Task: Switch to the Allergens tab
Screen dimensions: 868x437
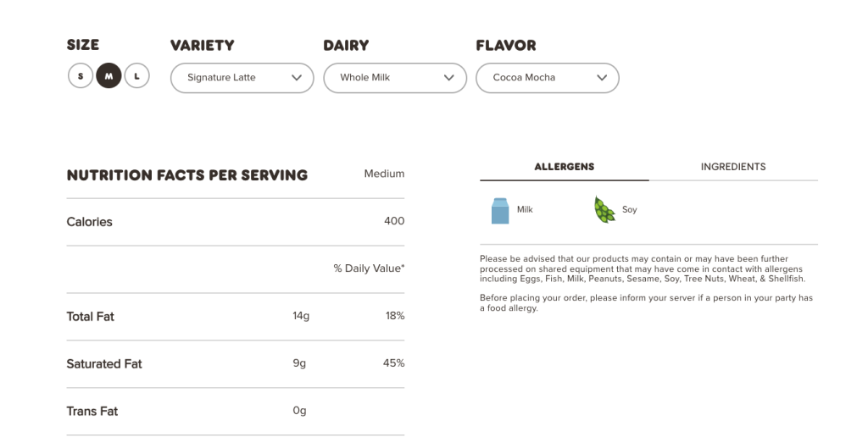Action: [x=564, y=167]
